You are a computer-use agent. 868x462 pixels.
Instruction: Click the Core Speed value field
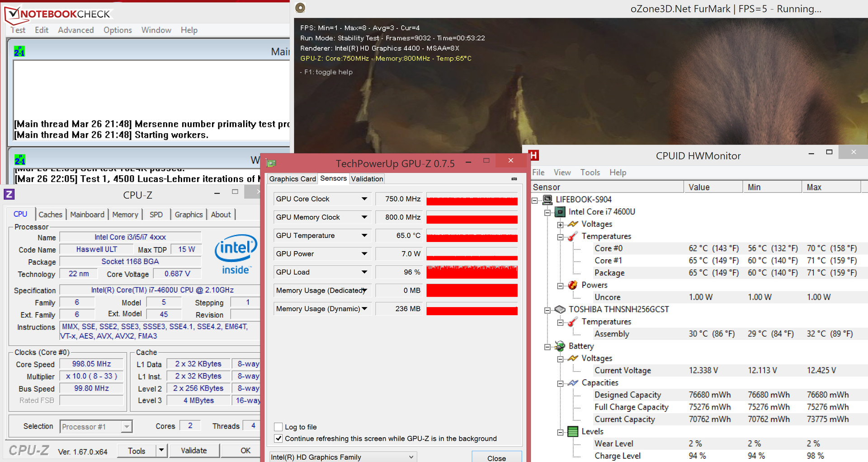coord(91,364)
